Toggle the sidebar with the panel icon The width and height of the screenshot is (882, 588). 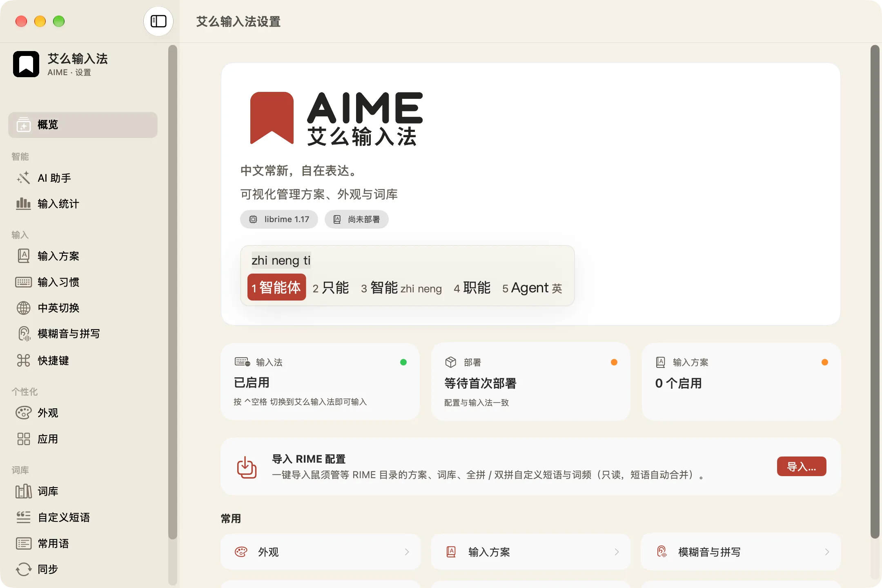pos(158,21)
